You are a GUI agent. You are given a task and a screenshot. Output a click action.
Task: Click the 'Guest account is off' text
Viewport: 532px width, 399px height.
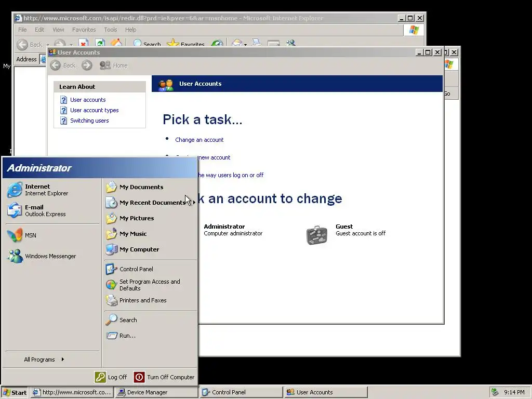tap(361, 233)
